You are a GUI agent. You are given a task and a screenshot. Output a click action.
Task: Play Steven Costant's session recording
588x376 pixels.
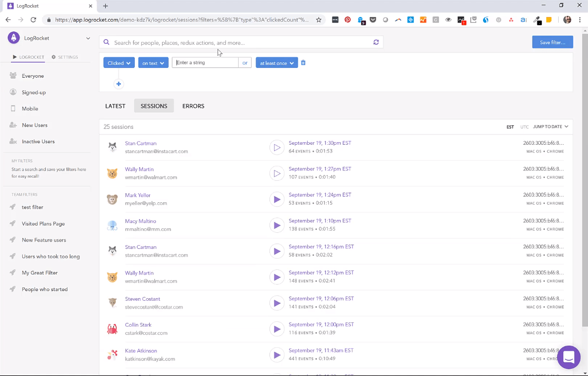tap(277, 303)
